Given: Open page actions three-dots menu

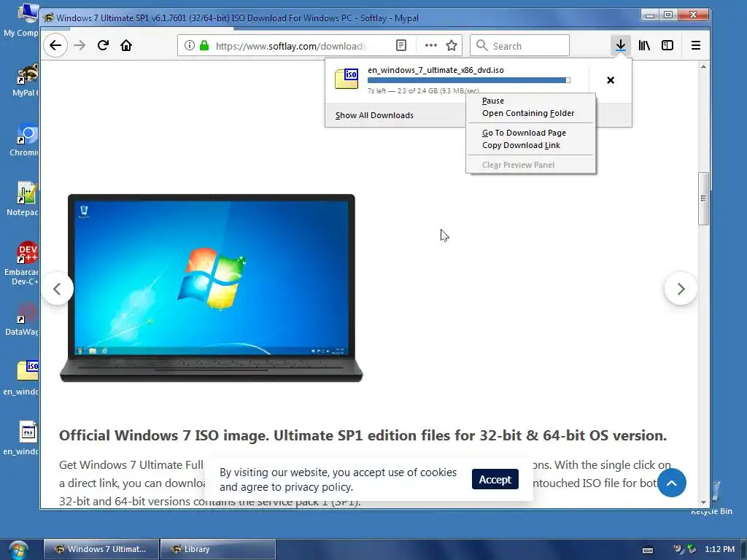Looking at the screenshot, I should 430,46.
